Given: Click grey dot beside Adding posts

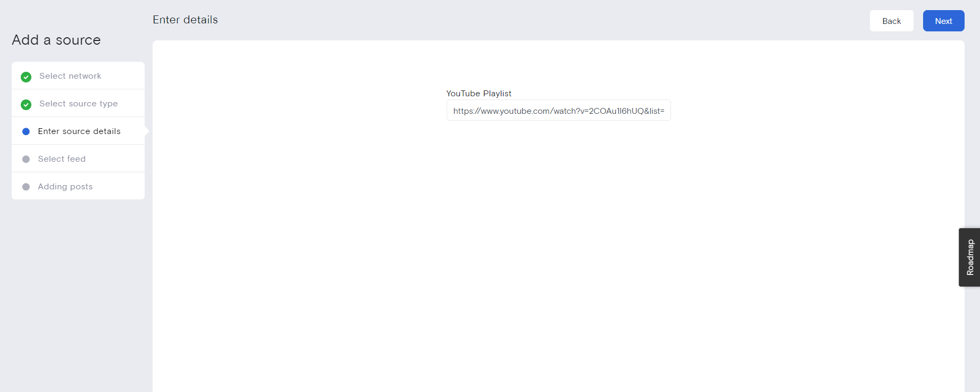Looking at the screenshot, I should point(26,187).
